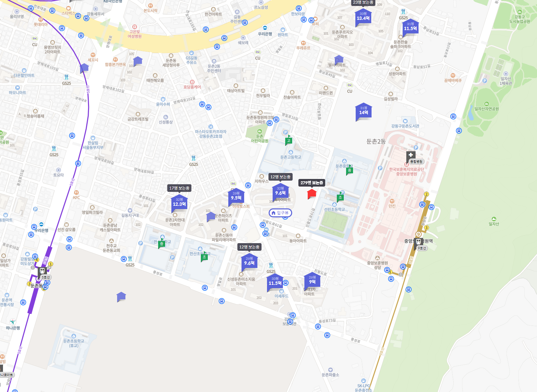This screenshot has width=537, height=392.
Task: Select the 초 flag above 선린초등학교
Action: (x=340, y=197)
